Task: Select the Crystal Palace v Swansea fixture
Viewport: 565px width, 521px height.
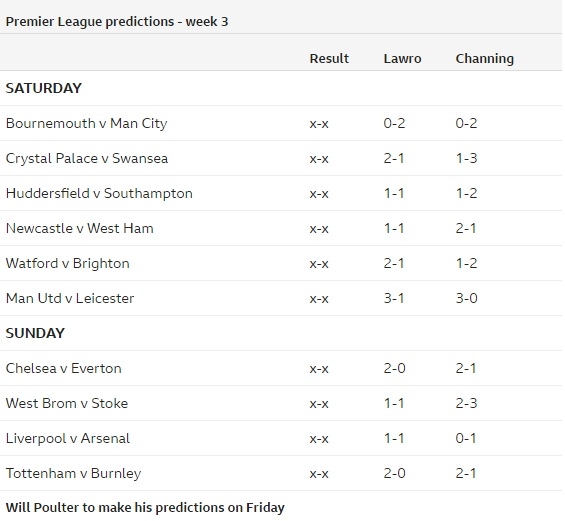Action: pyautogui.click(x=87, y=158)
